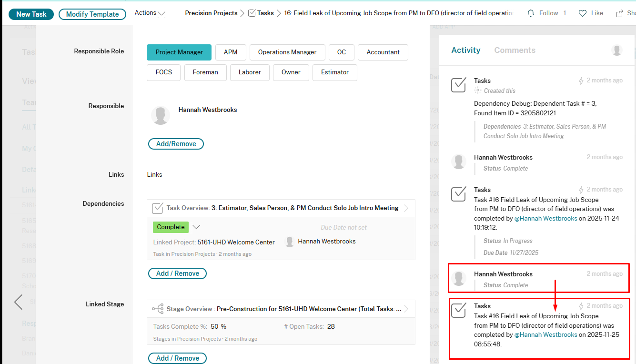This screenshot has height=364, width=636.
Task: Click the Tasks checkmark icon in the Activity feed
Action: pyautogui.click(x=458, y=85)
